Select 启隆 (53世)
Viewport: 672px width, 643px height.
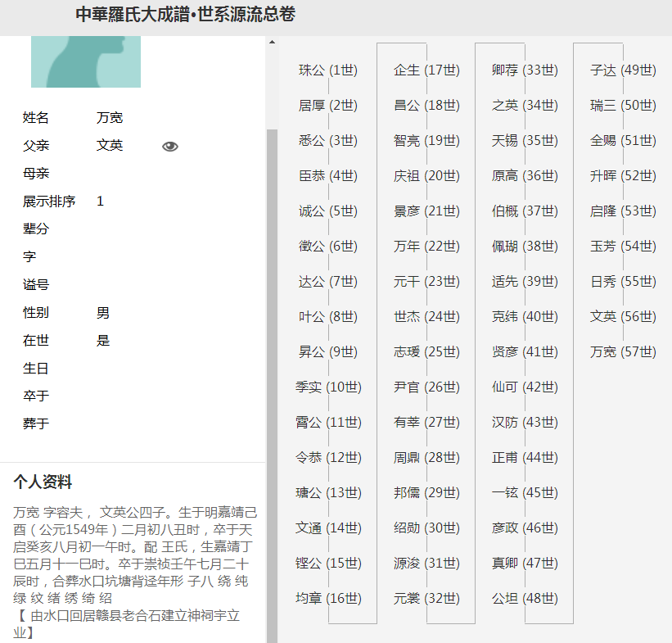pyautogui.click(x=623, y=211)
